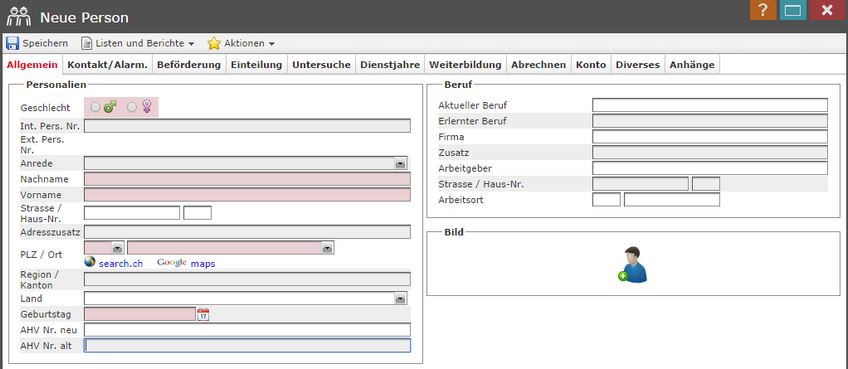Open the search.ch link

(x=121, y=263)
